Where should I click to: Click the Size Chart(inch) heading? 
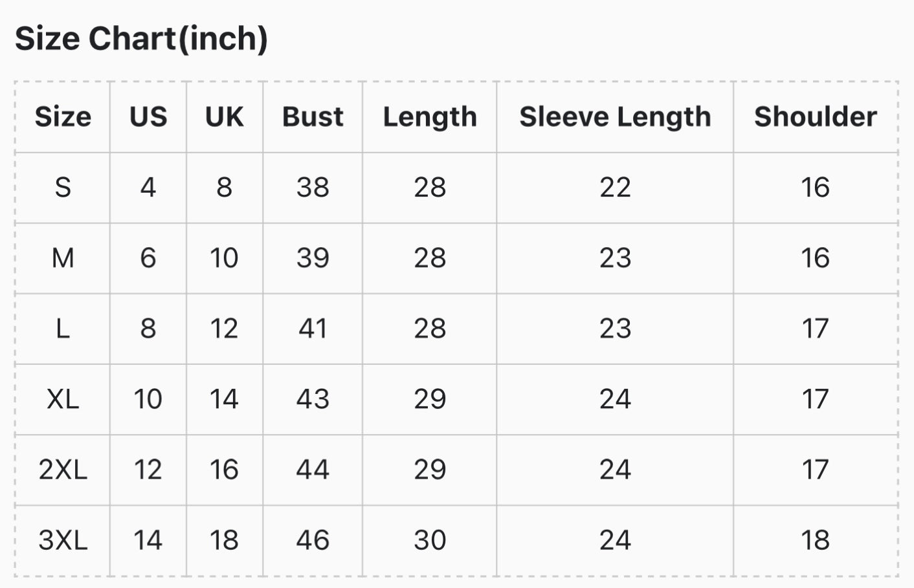[141, 39]
